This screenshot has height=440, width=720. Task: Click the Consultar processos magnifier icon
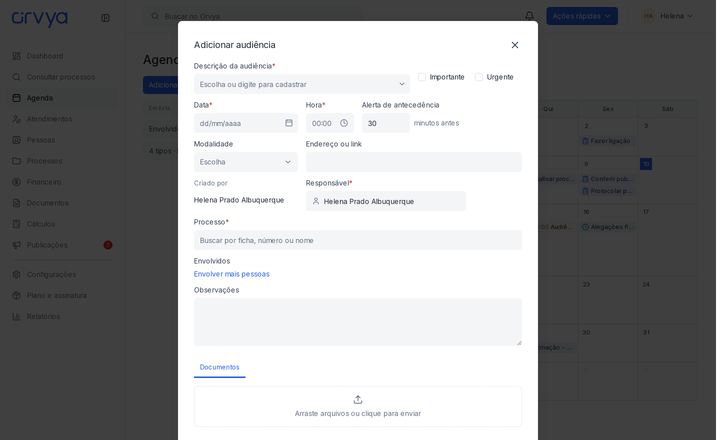tap(17, 77)
